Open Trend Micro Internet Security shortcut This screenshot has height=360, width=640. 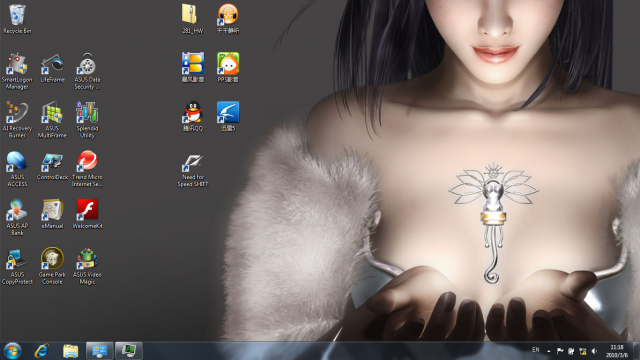pos(87,169)
